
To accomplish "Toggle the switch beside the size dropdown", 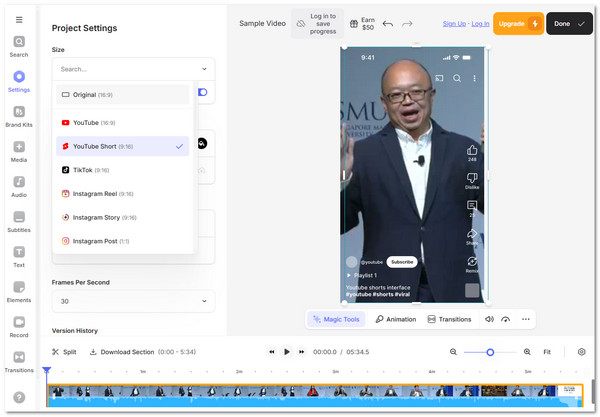I will pos(203,92).
